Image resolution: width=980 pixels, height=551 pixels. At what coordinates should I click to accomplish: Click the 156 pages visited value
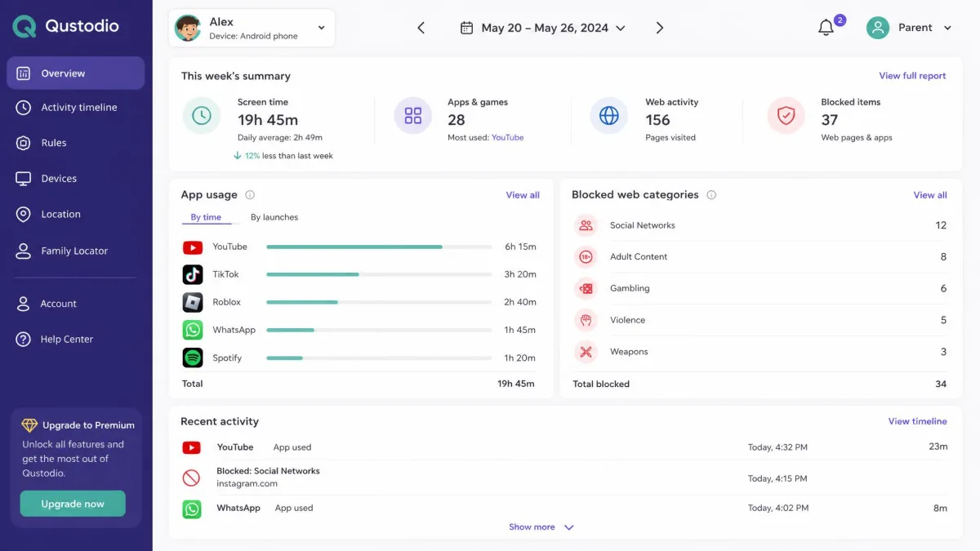(657, 119)
